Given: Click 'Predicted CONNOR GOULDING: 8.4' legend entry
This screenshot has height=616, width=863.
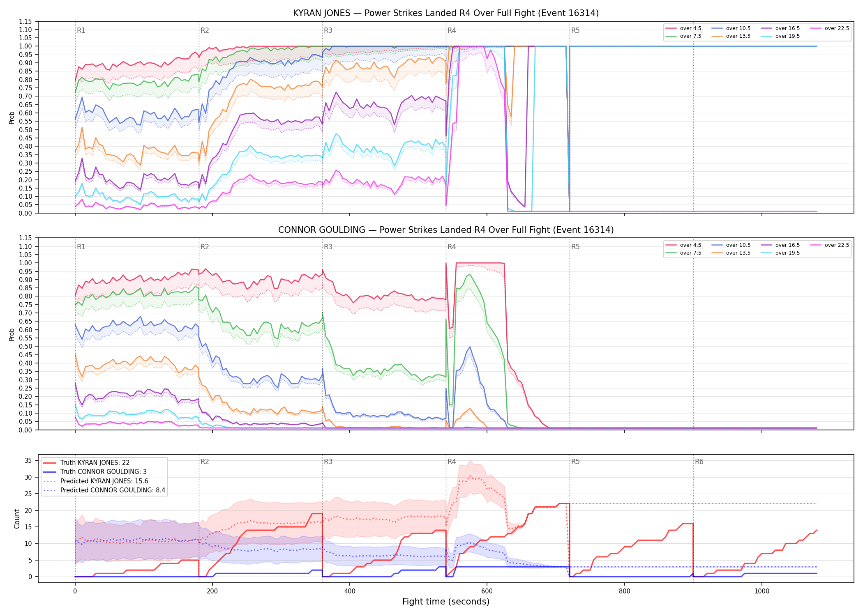Looking at the screenshot, I should pyautogui.click(x=113, y=490).
